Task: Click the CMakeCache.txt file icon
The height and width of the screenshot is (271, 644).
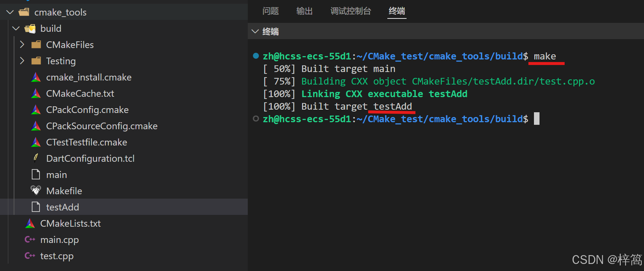Action: (36, 93)
